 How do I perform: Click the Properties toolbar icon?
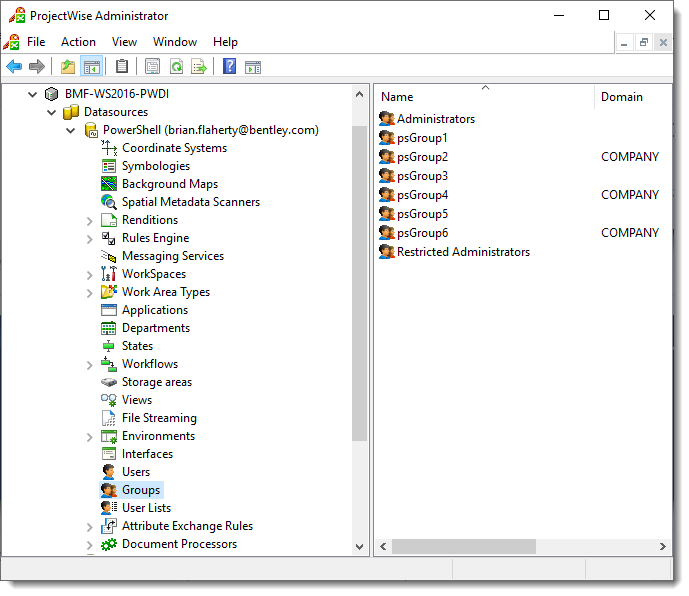[152, 67]
